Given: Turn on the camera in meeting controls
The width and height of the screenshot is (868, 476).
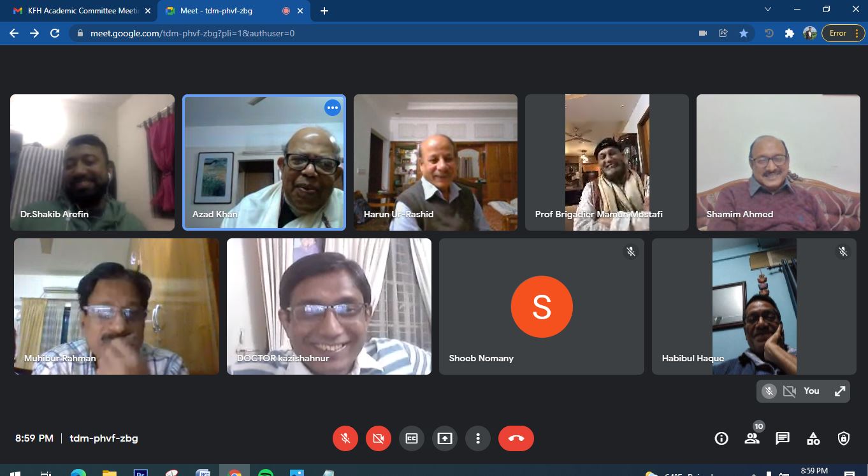Looking at the screenshot, I should [x=379, y=438].
